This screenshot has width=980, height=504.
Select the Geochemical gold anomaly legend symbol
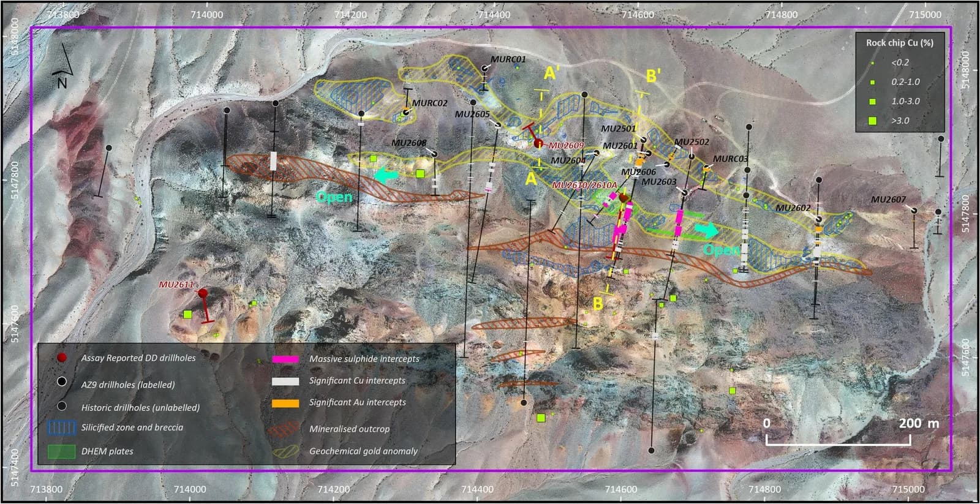286,451
